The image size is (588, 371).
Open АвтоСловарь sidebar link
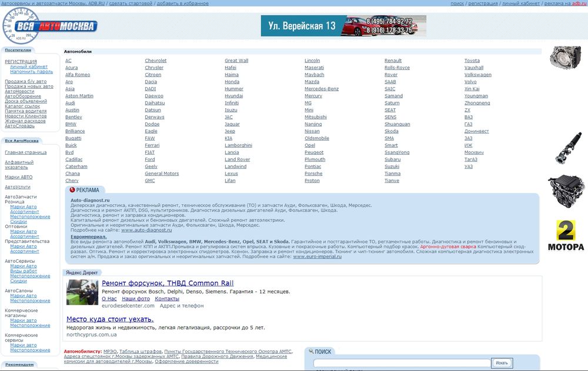tap(20, 126)
